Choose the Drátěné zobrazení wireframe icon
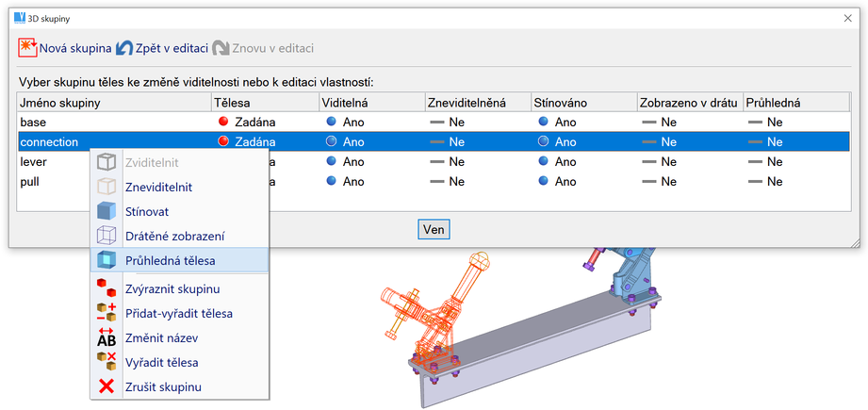868x410 pixels. pyautogui.click(x=106, y=236)
